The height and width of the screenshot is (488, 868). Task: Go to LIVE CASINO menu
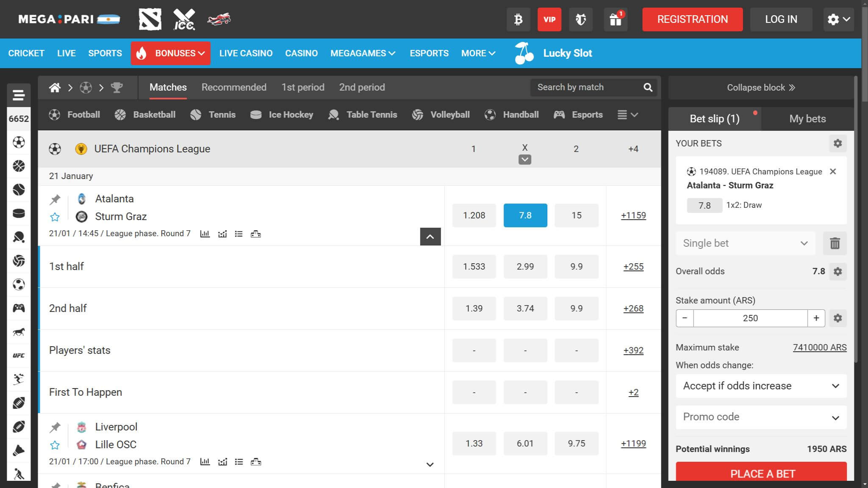(x=246, y=53)
